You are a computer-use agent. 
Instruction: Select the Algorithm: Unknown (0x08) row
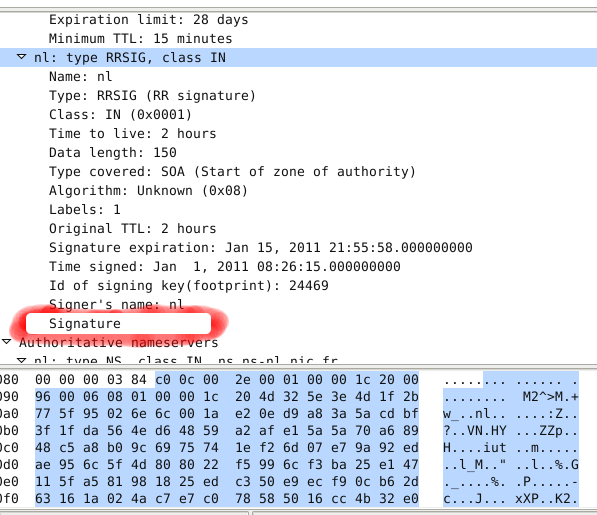(298, 191)
